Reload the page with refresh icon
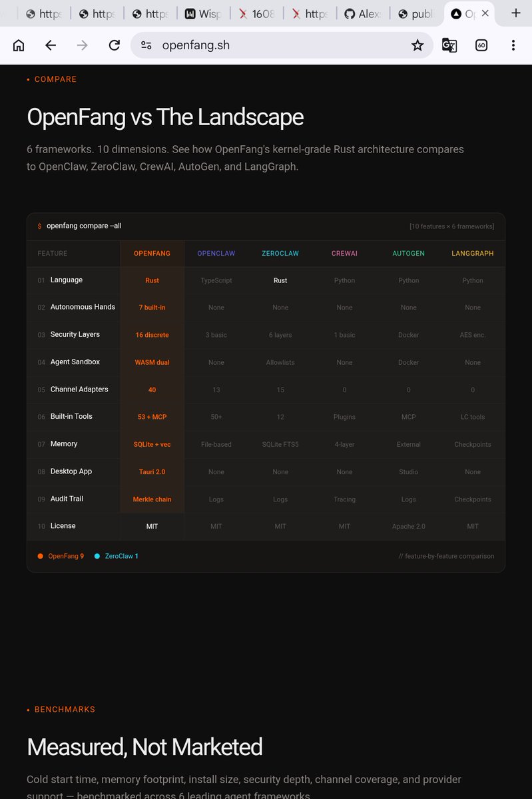 pos(115,45)
